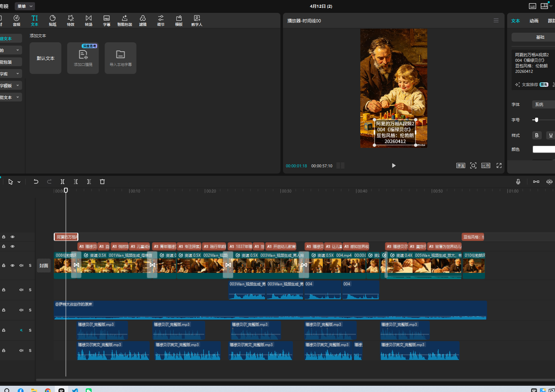Play the preview video
The image size is (555, 392).
click(394, 165)
